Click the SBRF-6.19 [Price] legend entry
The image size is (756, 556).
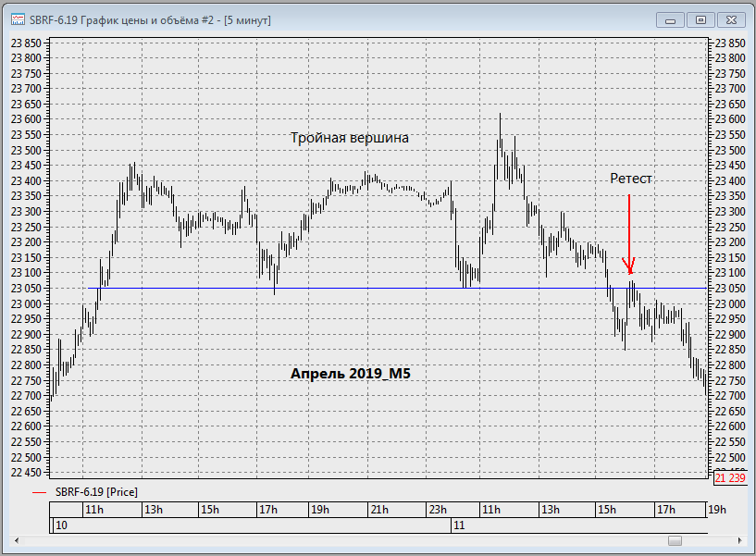click(x=96, y=492)
